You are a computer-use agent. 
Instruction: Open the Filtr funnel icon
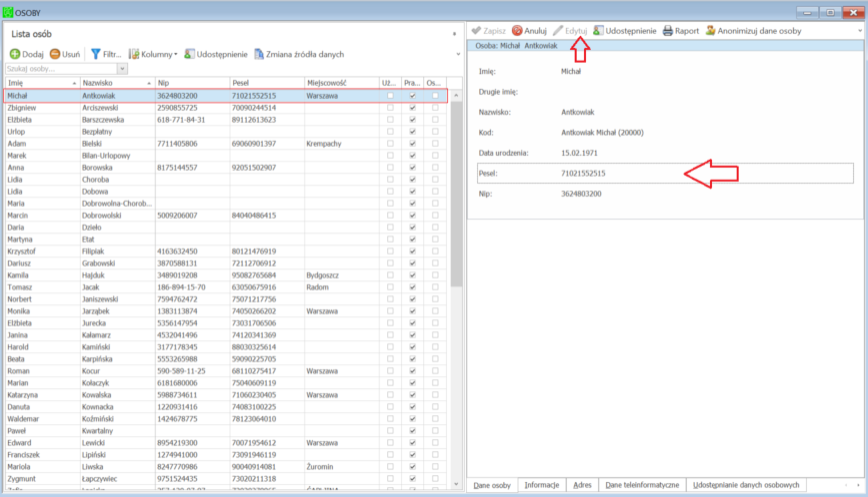coord(96,54)
